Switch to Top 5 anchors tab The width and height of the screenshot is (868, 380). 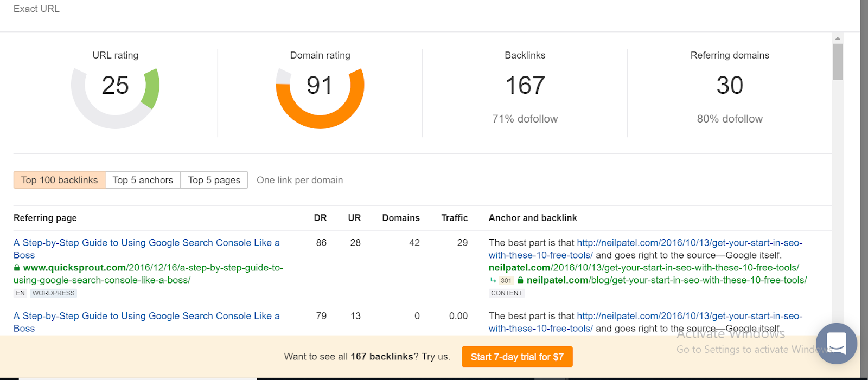(143, 180)
